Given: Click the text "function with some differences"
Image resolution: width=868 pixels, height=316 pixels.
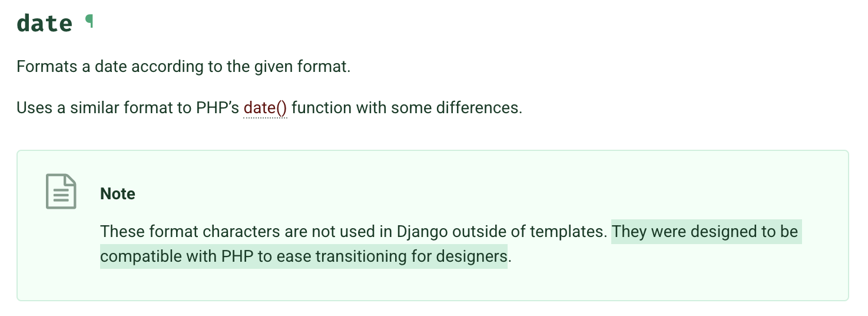Looking at the screenshot, I should 406,108.
